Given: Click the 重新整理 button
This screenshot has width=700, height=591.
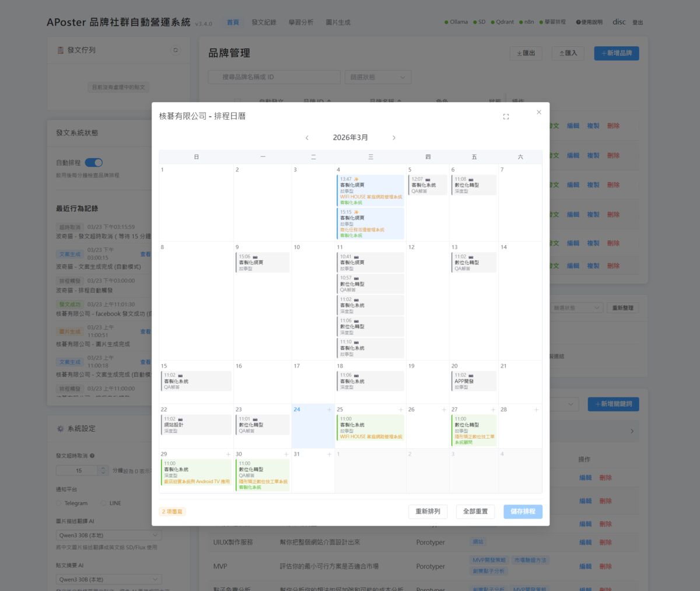Looking at the screenshot, I should pyautogui.click(x=623, y=307).
